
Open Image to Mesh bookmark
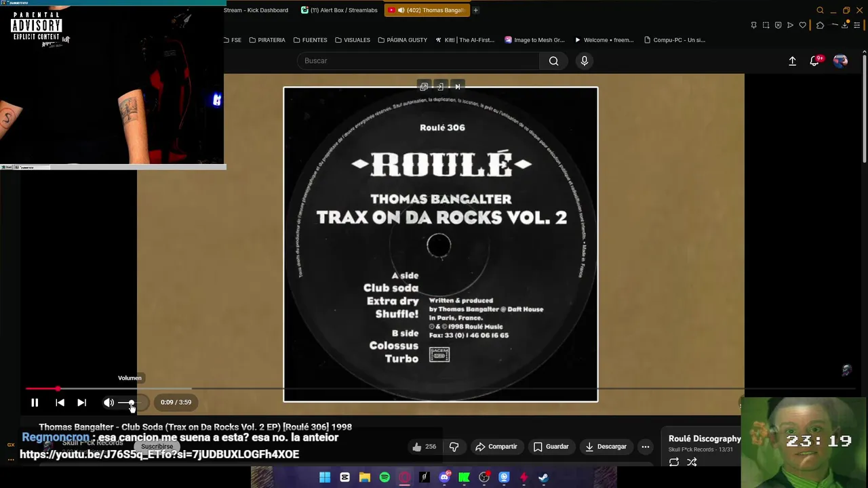coord(535,40)
